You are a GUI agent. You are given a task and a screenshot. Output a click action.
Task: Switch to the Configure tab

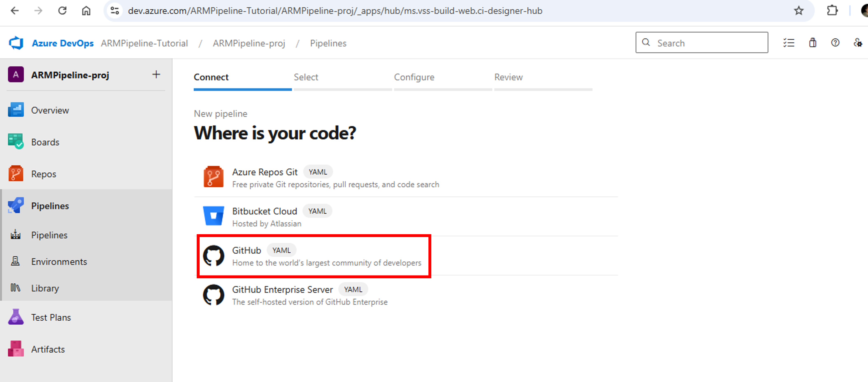coord(414,77)
